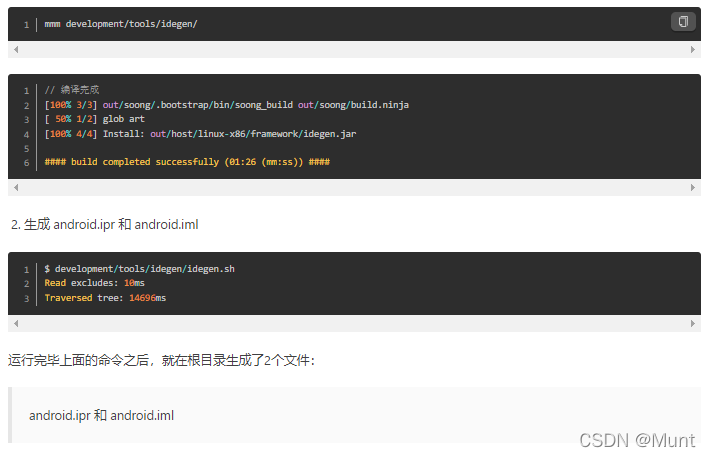Click paragraph '运行完毕上面的命令之后' sentence
Viewport: 711px width, 457px height.
161,360
